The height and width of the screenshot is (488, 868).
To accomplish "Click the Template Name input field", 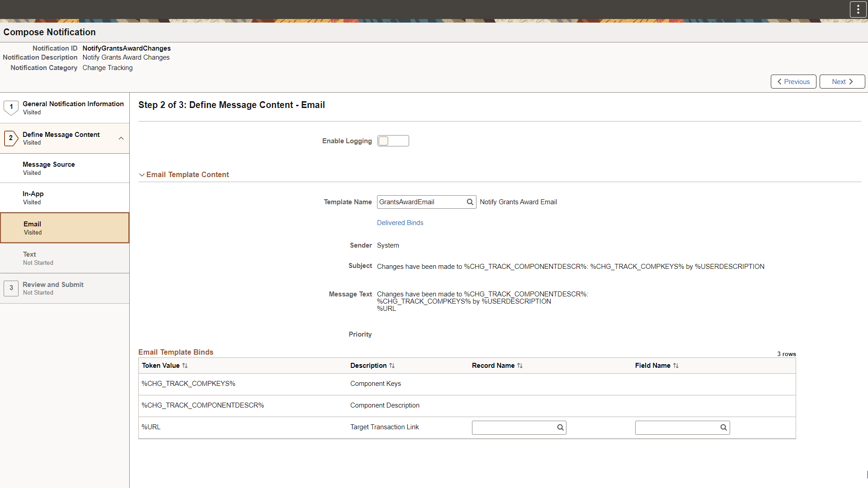I will [420, 202].
